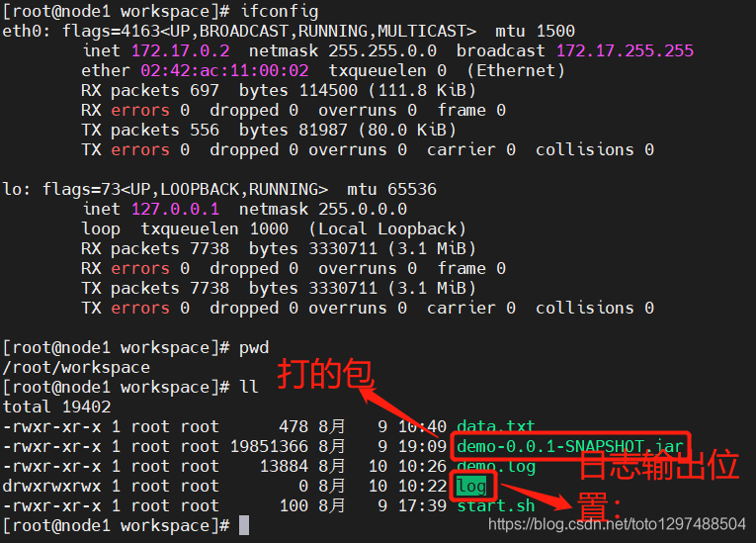Image resolution: width=756 pixels, height=543 pixels.
Task: Click the lo mtu value 65536
Action: pyautogui.click(x=412, y=189)
